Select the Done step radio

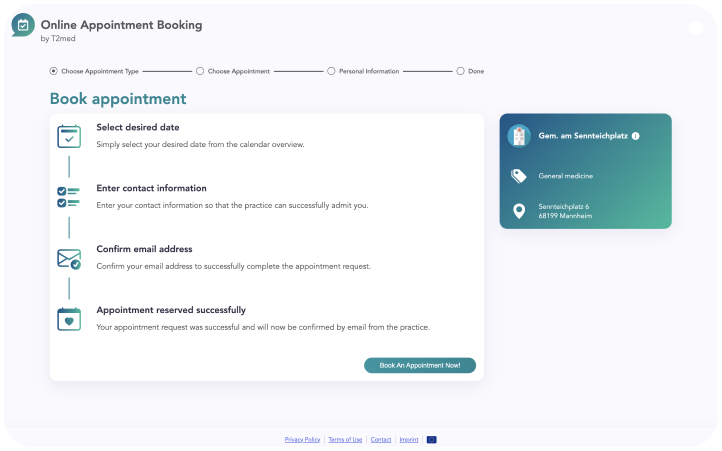[x=460, y=71]
